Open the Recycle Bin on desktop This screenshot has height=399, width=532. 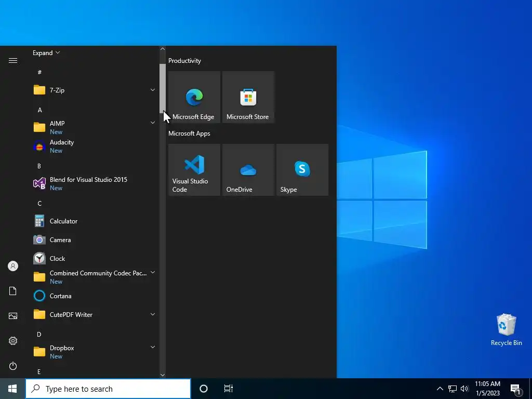tap(506, 330)
